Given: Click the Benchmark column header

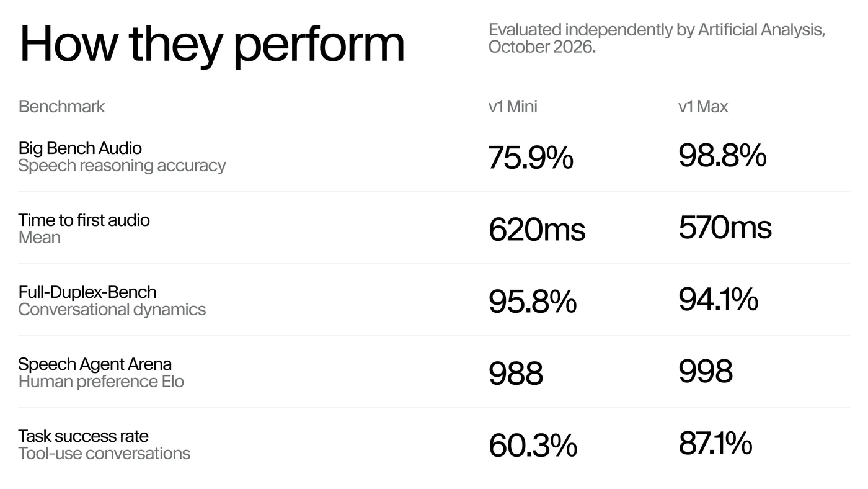Looking at the screenshot, I should 61,107.
